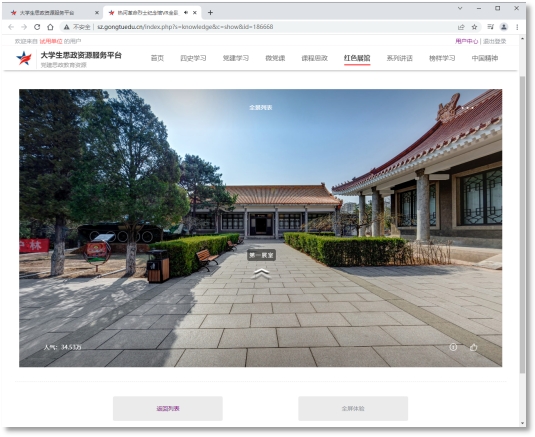535x437 pixels.
Task: Click the page's vertical scrollbar
Action: (522, 224)
